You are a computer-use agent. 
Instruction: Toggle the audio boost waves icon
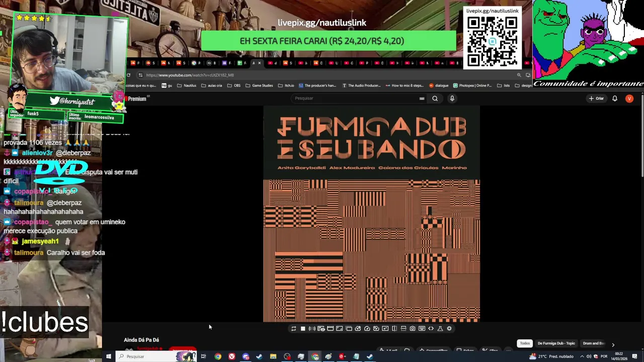click(312, 328)
